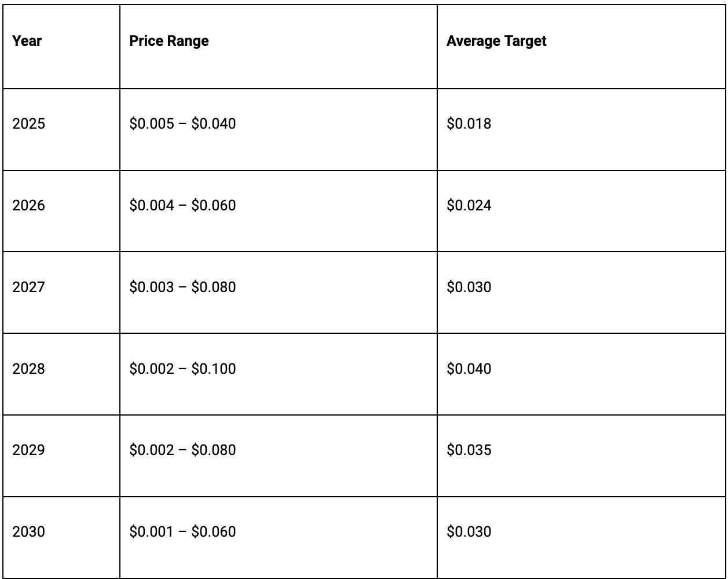This screenshot has width=728, height=579.
Task: Click the Price Range column header
Action: click(169, 41)
